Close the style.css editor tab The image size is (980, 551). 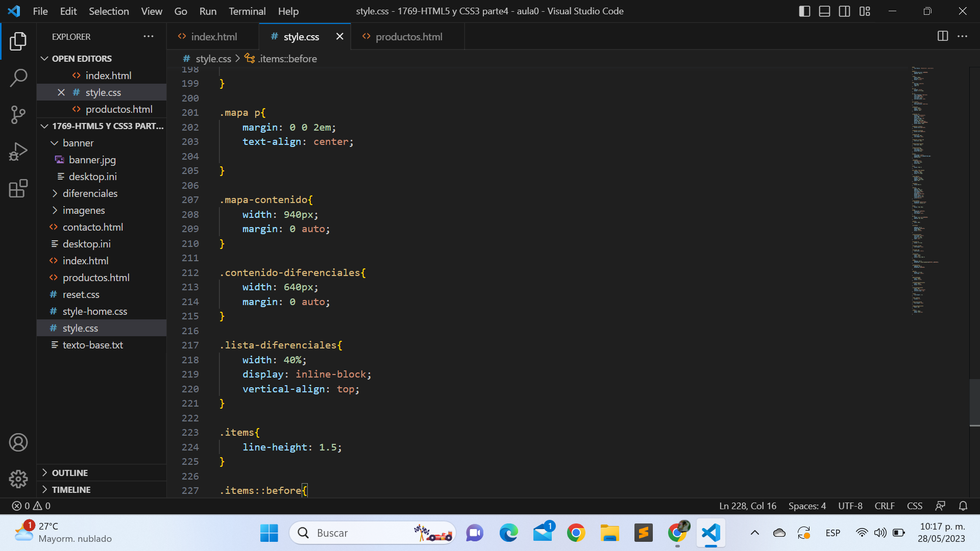[340, 36]
